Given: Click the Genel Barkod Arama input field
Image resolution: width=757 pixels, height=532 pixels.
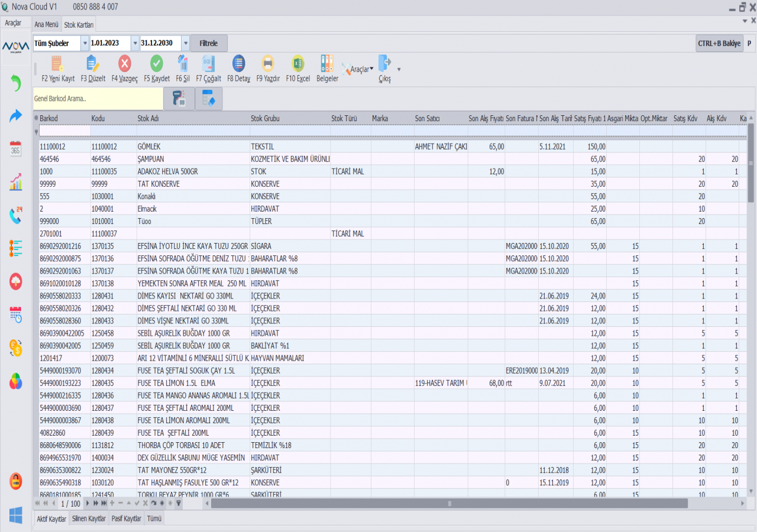Looking at the screenshot, I should [98, 99].
